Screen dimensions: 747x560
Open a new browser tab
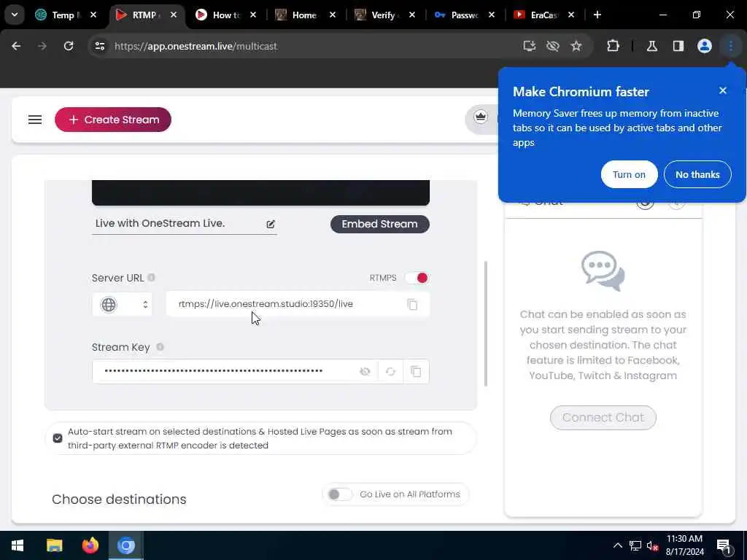point(597,15)
